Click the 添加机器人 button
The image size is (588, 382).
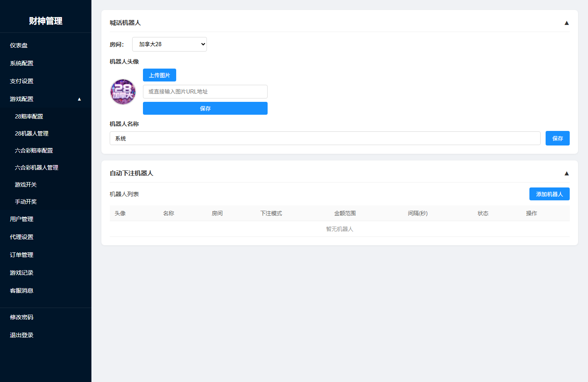pos(549,194)
